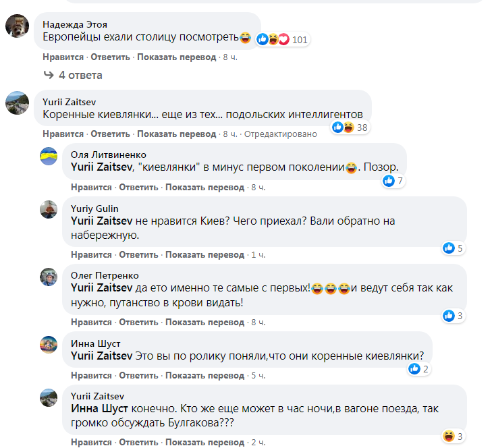This screenshot has height=448, width=492.
Task: Toggle Нравится on Yuriy Gulin's reply
Action: tap(91, 254)
